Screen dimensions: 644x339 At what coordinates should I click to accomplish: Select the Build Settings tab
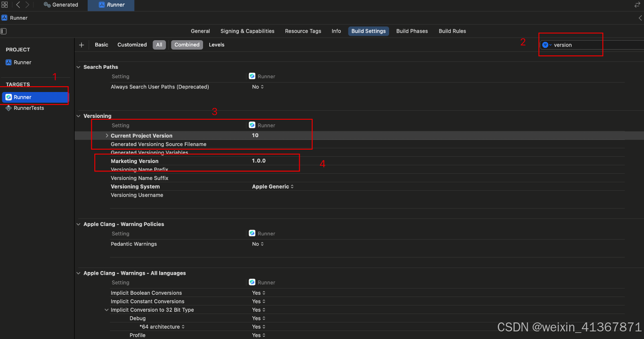(x=369, y=31)
